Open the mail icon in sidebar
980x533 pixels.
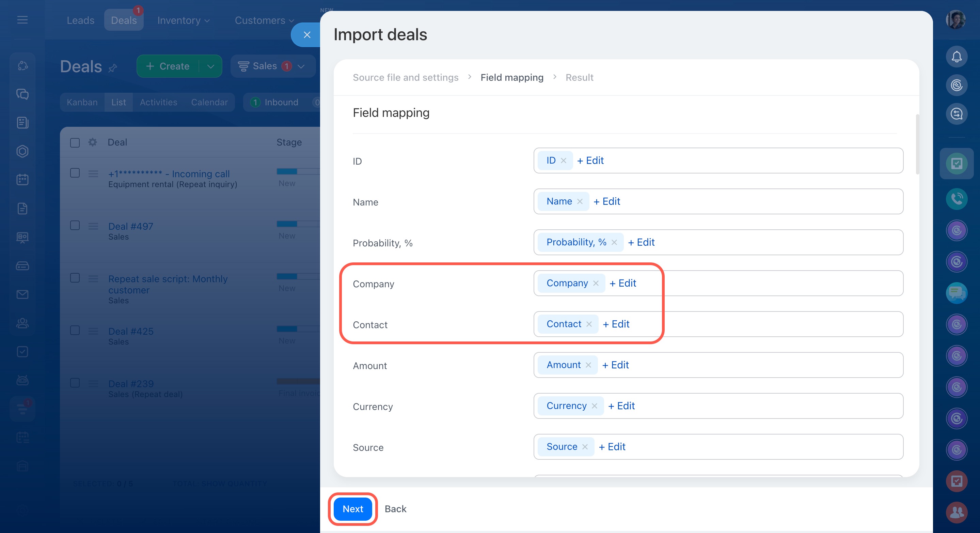point(22,294)
